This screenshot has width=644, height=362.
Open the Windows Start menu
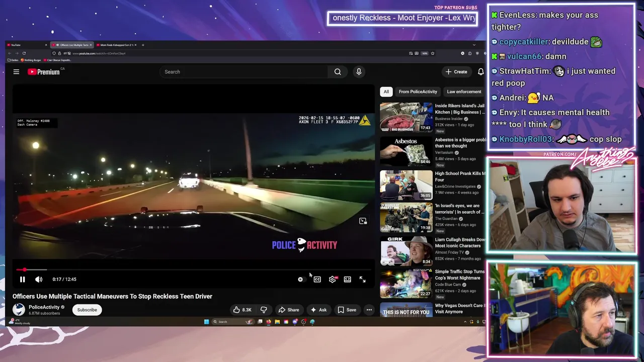(x=206, y=322)
